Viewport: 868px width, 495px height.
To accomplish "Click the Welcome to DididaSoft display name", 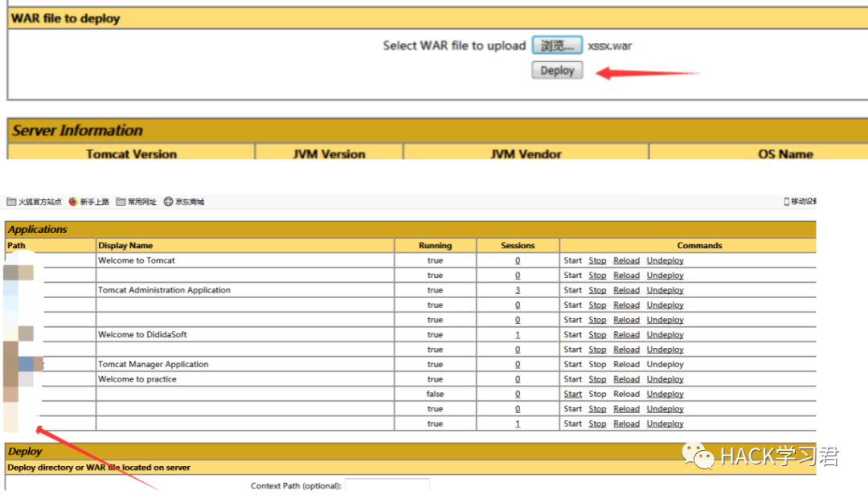I will [x=142, y=334].
